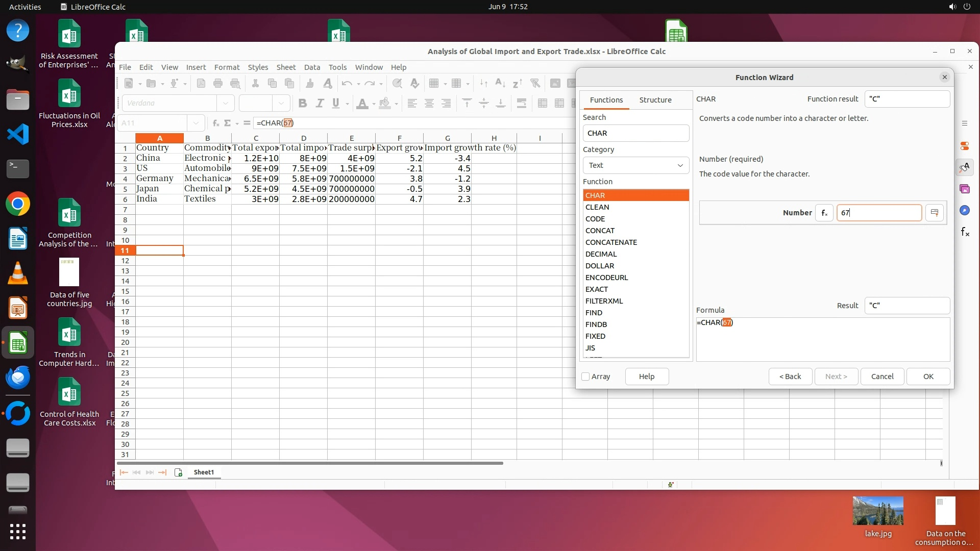Image resolution: width=980 pixels, height=551 pixels.
Task: Toggle Bold formatting button
Action: click(x=303, y=104)
